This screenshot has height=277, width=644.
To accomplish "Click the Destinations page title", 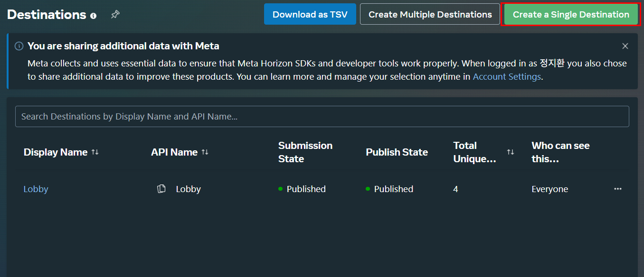I will [x=47, y=15].
